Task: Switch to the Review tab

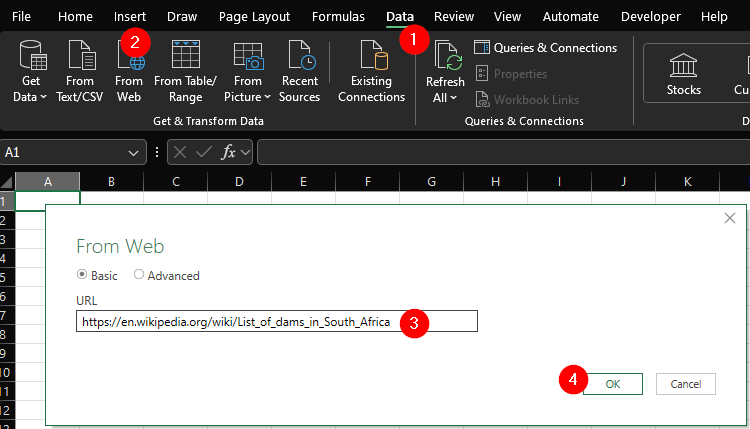Action: [454, 16]
